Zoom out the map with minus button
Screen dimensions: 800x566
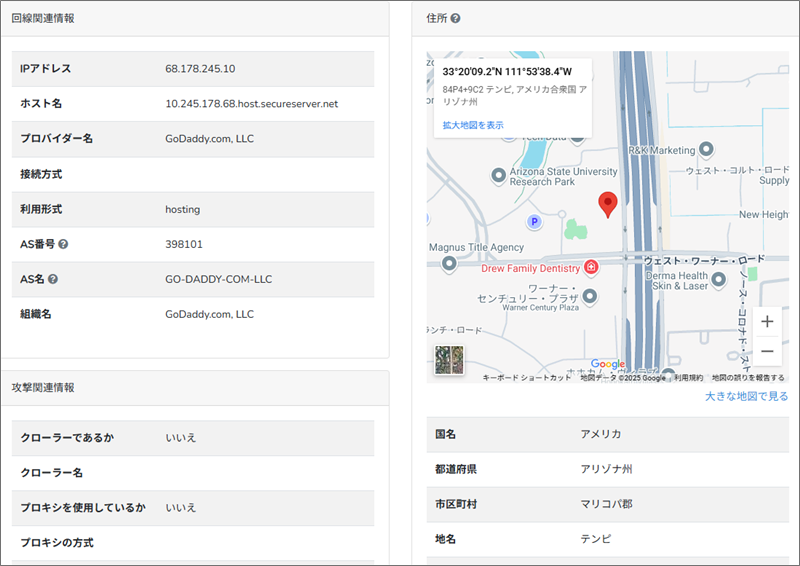tap(767, 351)
